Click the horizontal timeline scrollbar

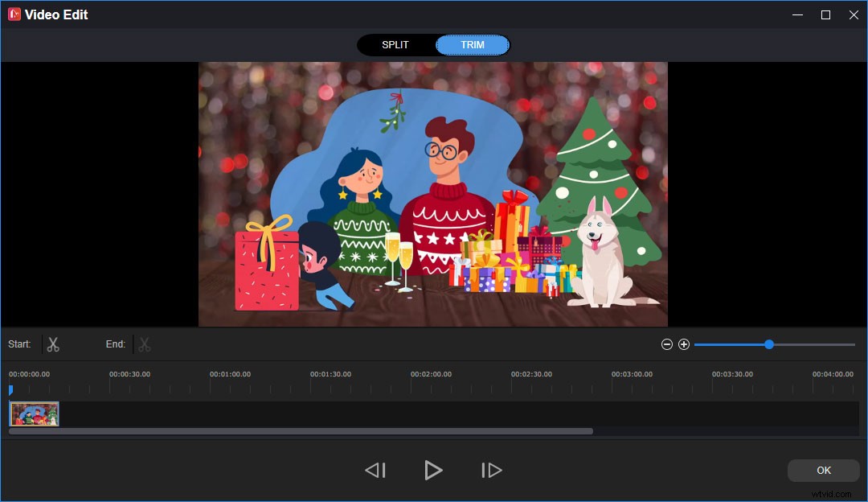(301, 430)
